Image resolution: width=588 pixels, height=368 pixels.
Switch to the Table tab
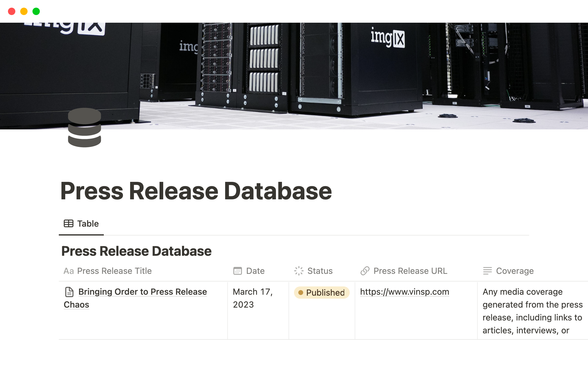pyautogui.click(x=88, y=224)
